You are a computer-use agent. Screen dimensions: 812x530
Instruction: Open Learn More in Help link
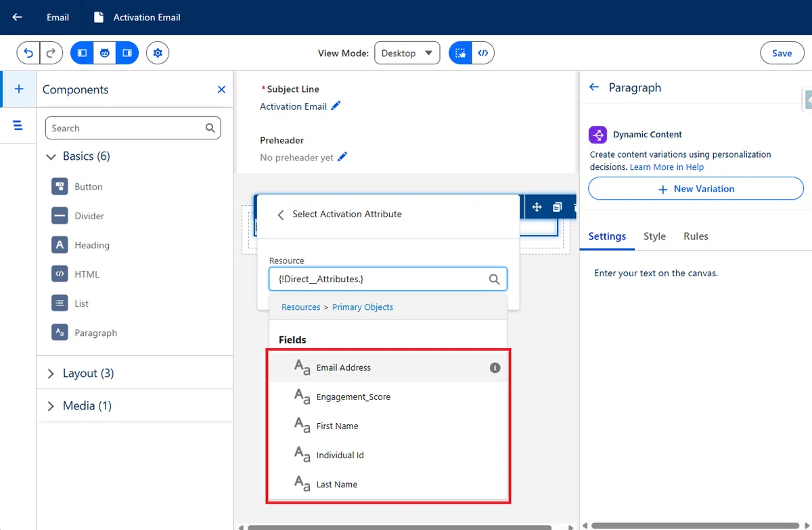click(667, 167)
